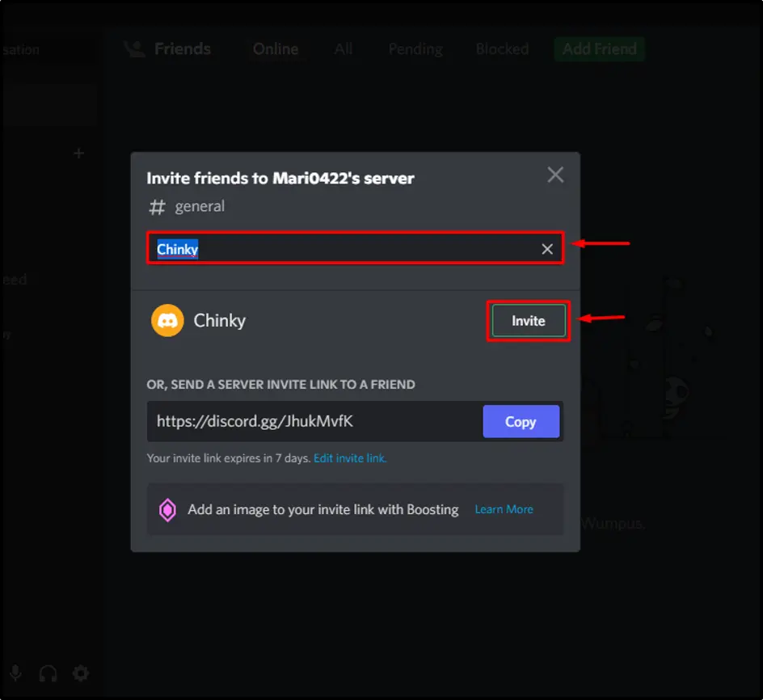Deafen using the headphones icon
This screenshot has height=700, width=763.
point(48,673)
